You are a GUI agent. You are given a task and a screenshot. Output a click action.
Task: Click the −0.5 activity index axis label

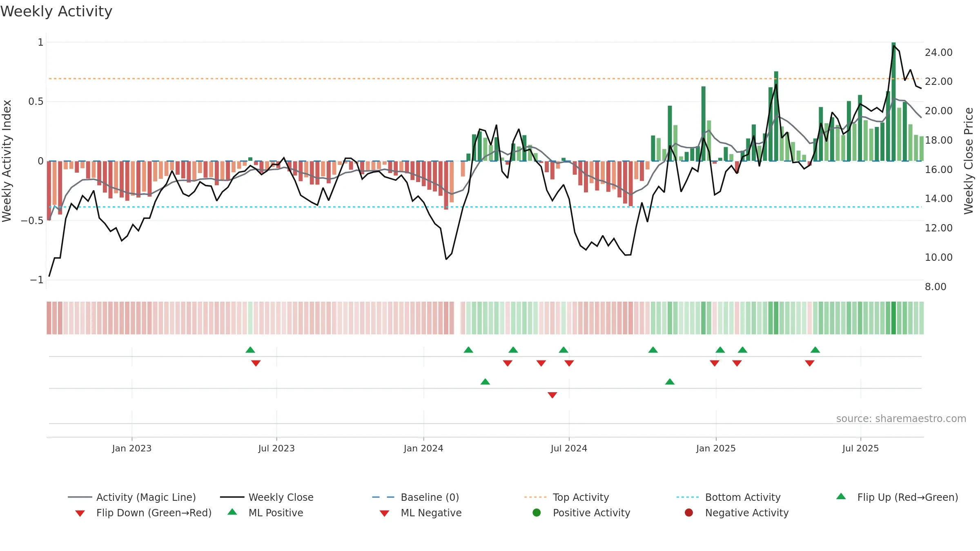[32, 220]
